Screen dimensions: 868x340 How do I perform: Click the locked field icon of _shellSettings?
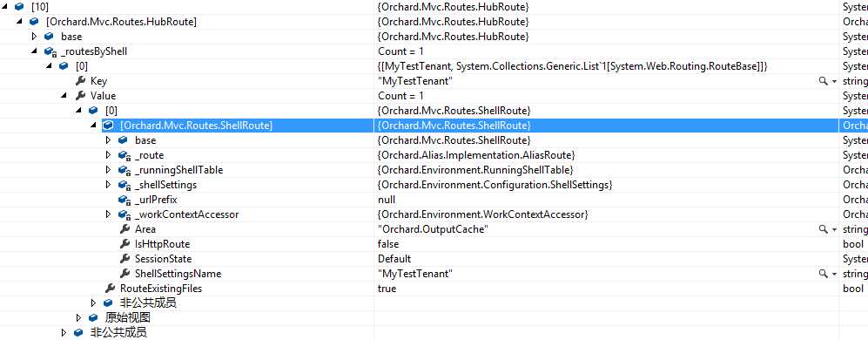(124, 185)
